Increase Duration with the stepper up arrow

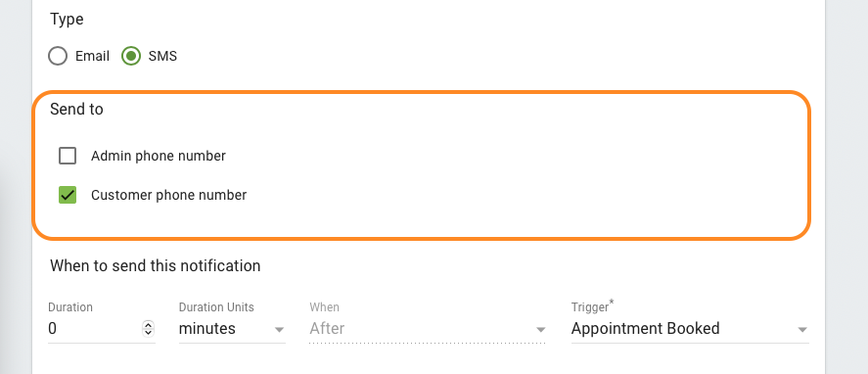pyautogui.click(x=148, y=325)
